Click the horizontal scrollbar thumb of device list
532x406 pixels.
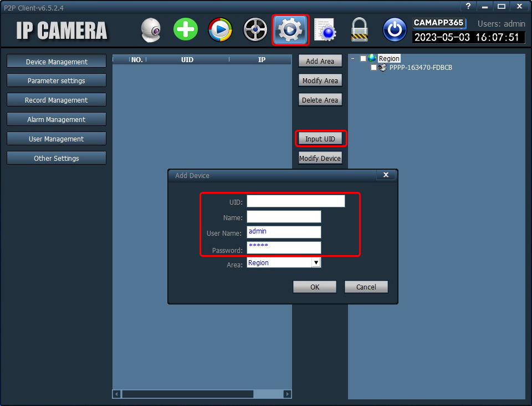tap(188, 394)
